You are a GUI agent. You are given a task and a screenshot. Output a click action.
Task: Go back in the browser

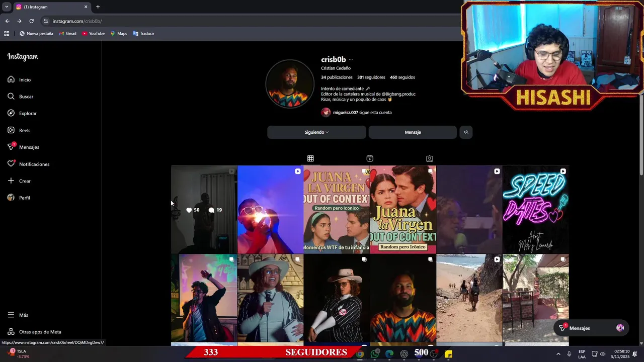pos(7,21)
